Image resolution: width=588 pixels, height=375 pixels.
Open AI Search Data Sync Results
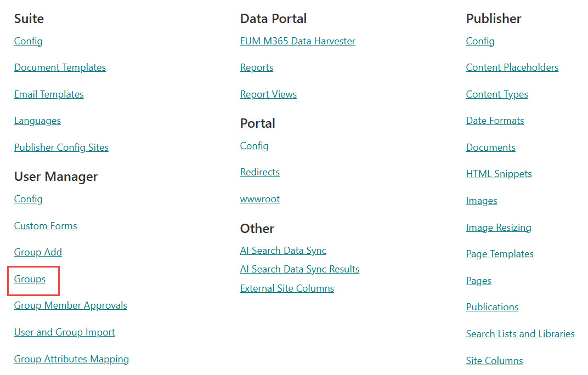[x=299, y=269]
